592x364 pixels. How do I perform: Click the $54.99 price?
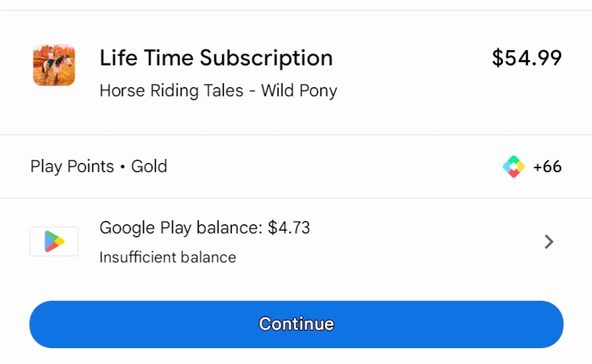[527, 58]
